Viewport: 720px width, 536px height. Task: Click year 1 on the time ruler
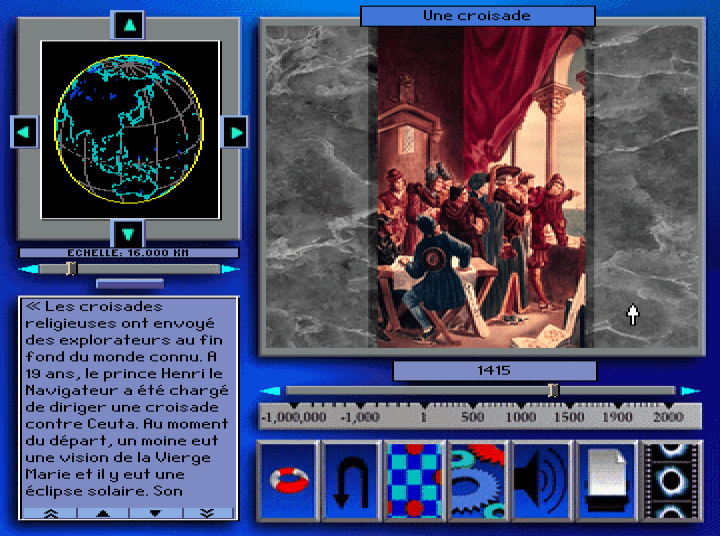(424, 417)
